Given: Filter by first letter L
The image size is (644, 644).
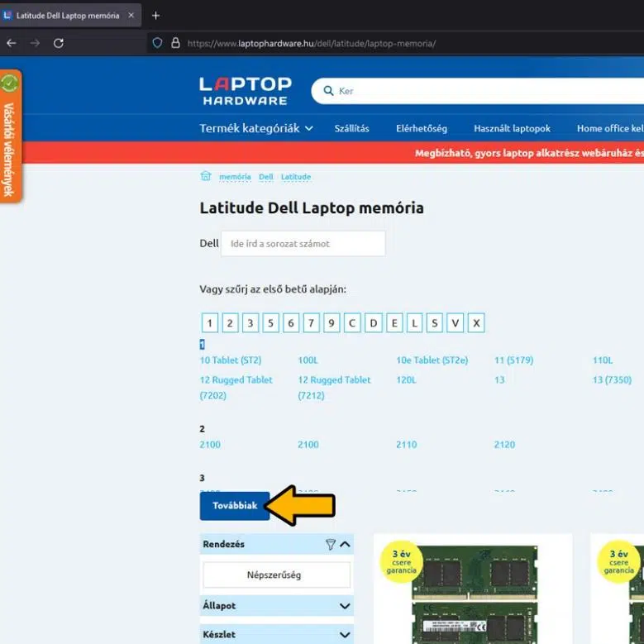Looking at the screenshot, I should point(414,322).
